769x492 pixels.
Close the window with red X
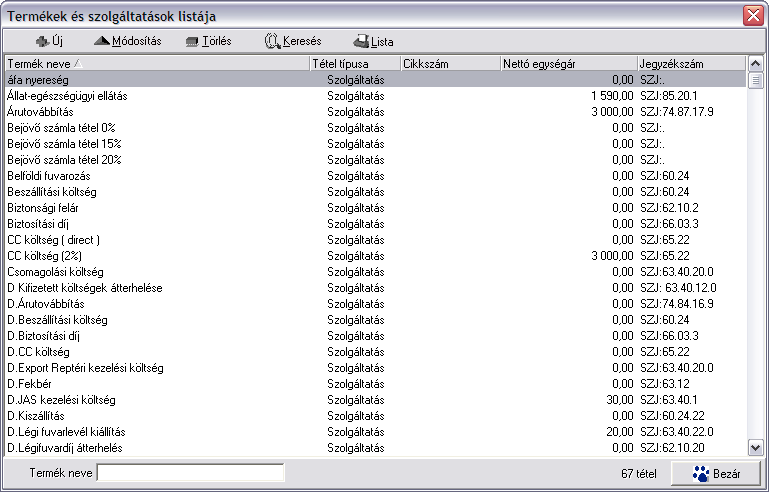(x=753, y=16)
